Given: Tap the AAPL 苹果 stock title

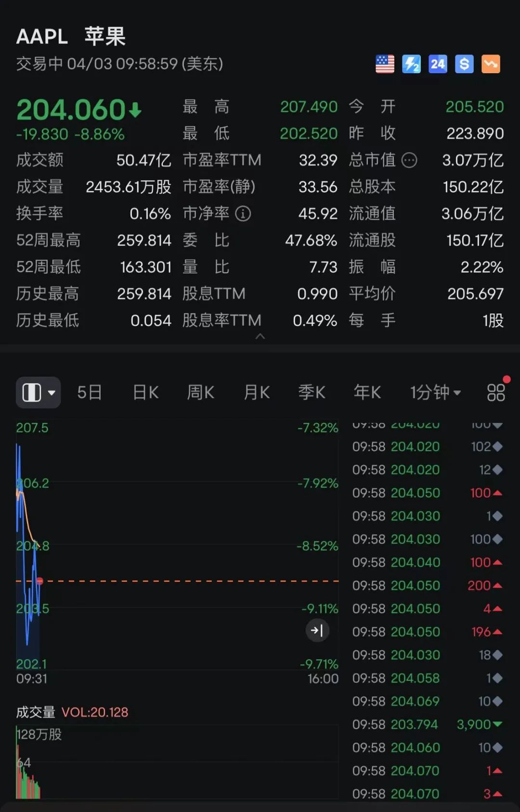Looking at the screenshot, I should pyautogui.click(x=71, y=37).
